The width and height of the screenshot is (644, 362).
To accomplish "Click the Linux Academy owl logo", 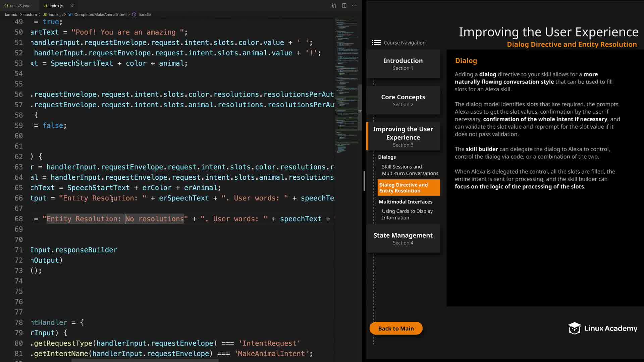I will pos(574,328).
